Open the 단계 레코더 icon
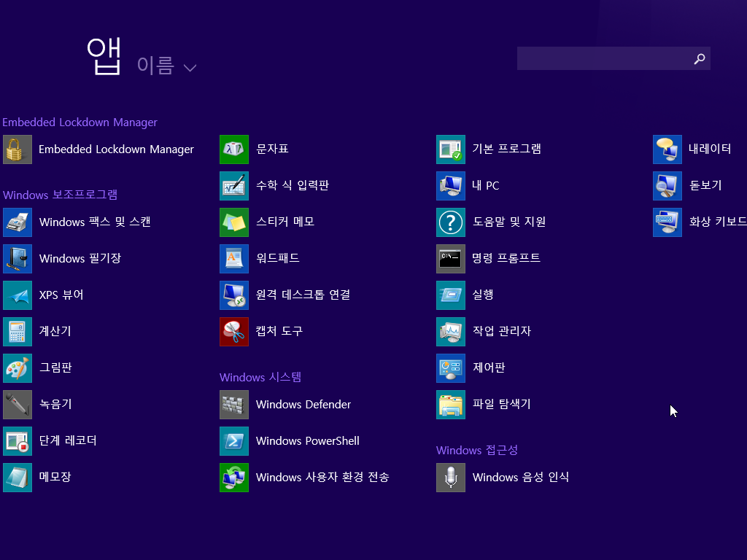Viewport: 747px width, 560px height. tap(18, 441)
